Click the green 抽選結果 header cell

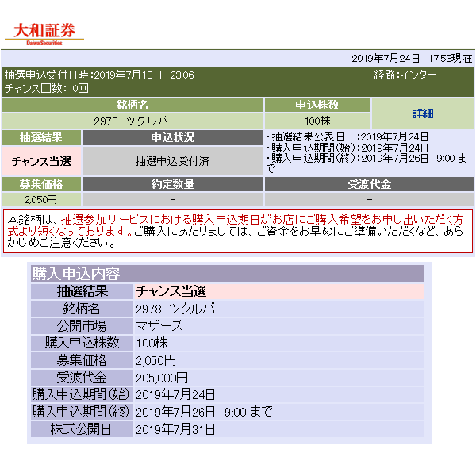click(41, 137)
